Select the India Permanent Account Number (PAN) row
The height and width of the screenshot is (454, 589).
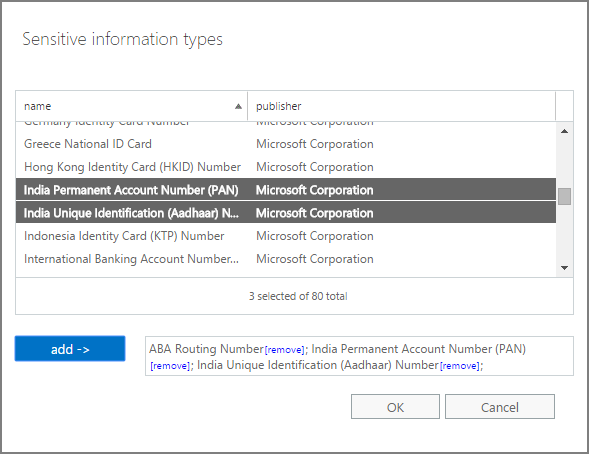point(286,190)
